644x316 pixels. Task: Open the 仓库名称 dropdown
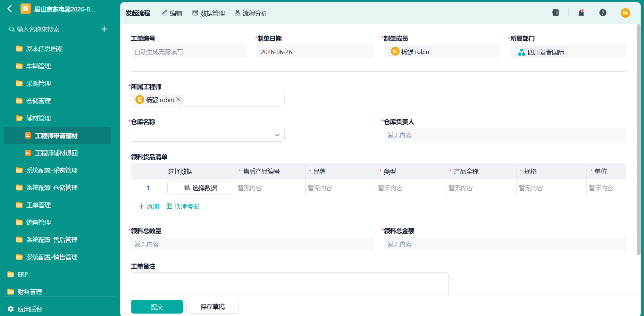(x=208, y=135)
